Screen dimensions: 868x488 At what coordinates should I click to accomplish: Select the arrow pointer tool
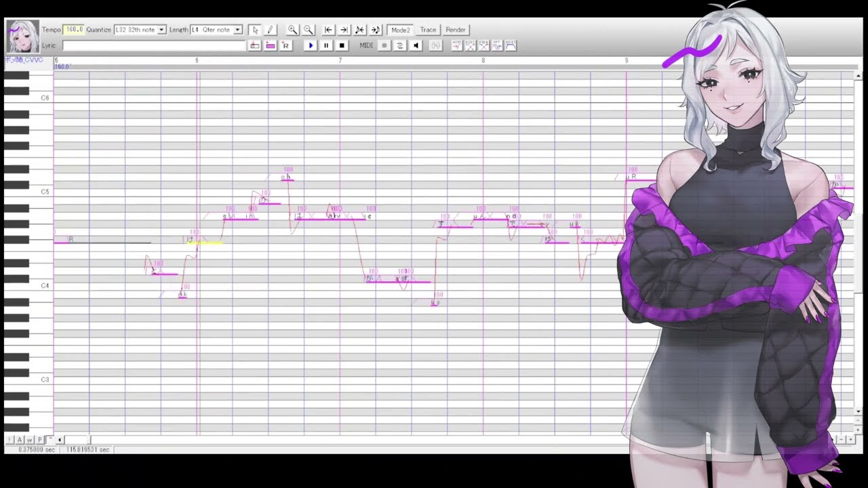pyautogui.click(x=254, y=30)
